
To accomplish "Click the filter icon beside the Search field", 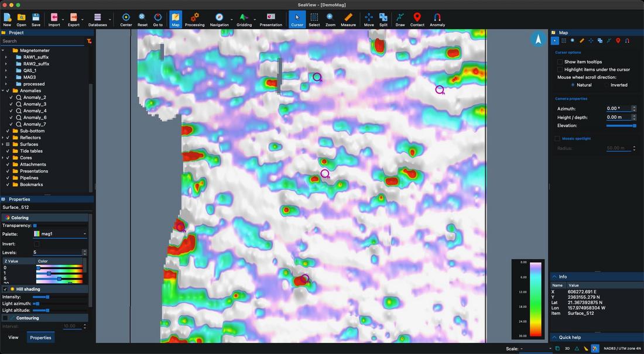I will click(89, 41).
